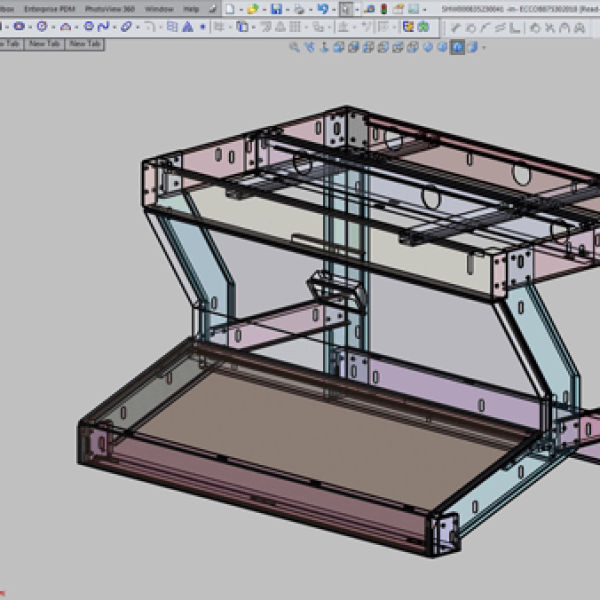The width and height of the screenshot is (600, 600).
Task: Undo the last action
Action: click(x=323, y=9)
